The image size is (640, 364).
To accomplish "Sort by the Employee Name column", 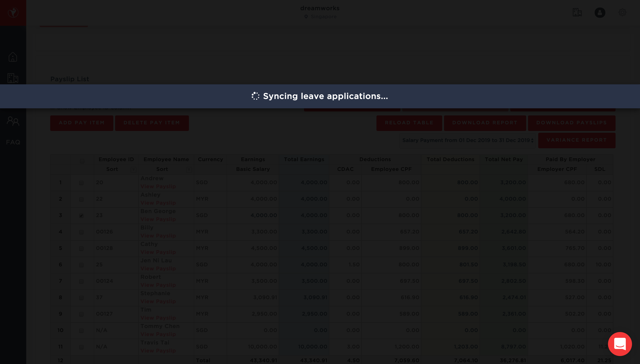I will pos(162,169).
